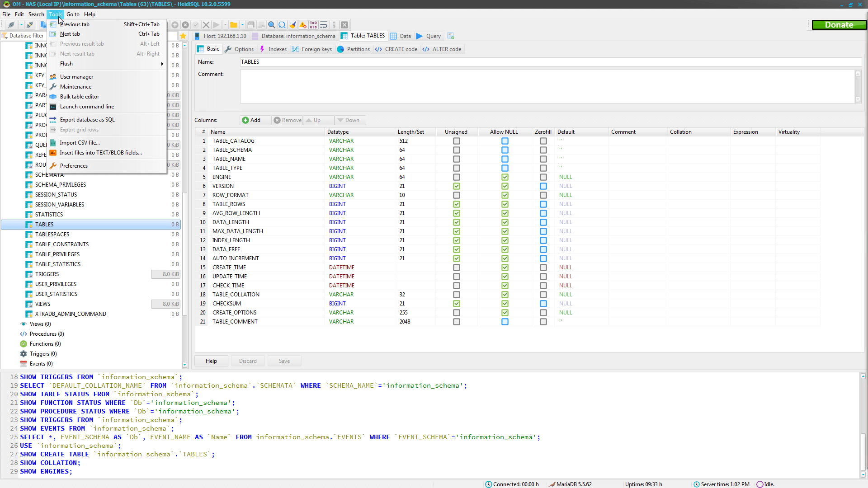868x488 pixels.
Task: Select TRIGGERS table in the tree
Action: point(47,274)
